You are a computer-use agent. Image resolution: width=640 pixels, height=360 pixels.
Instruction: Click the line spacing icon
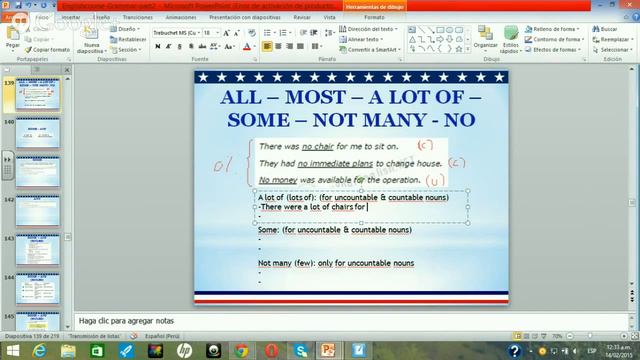[329, 33]
